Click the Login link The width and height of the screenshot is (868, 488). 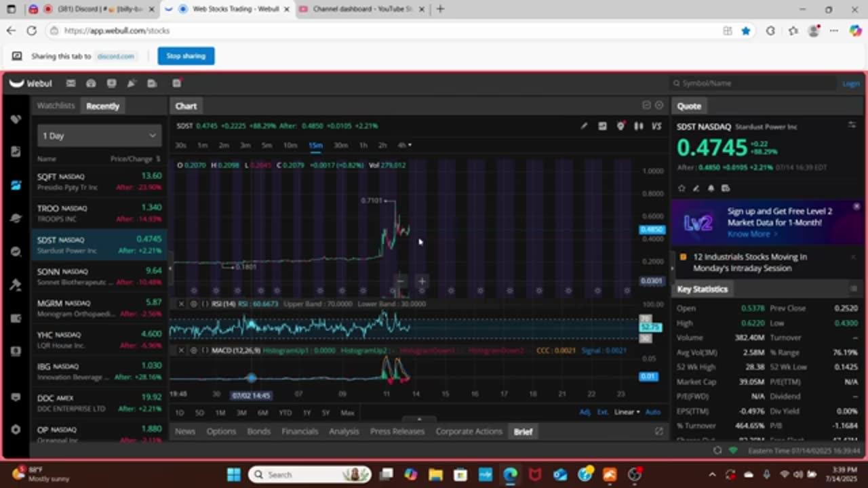[850, 83]
